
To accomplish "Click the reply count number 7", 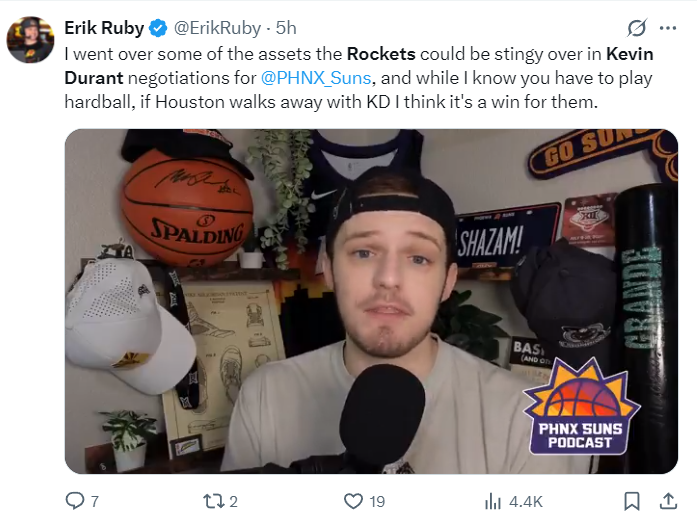I will pos(95,502).
